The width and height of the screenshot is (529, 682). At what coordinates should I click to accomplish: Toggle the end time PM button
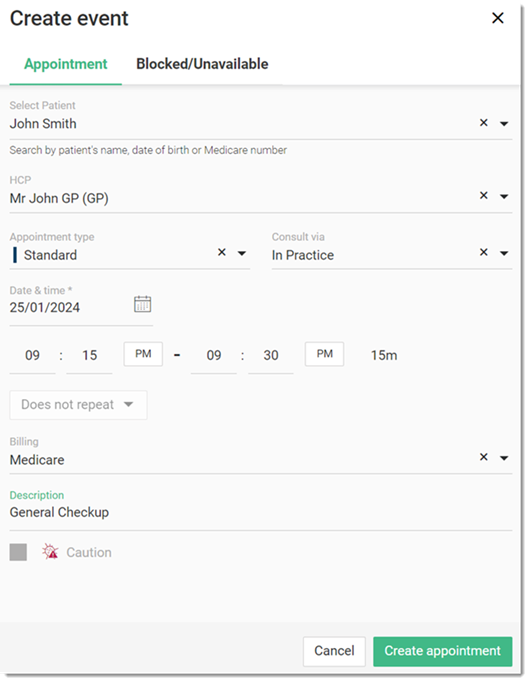pos(325,354)
